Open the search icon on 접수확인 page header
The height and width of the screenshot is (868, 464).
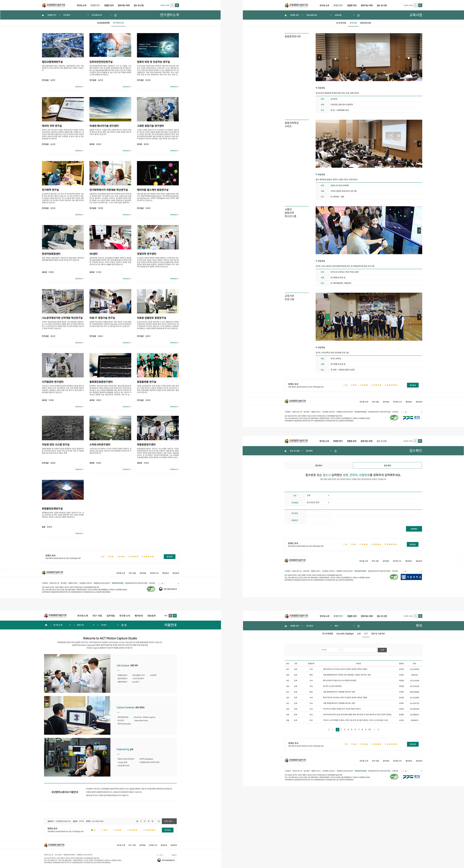tap(416, 441)
